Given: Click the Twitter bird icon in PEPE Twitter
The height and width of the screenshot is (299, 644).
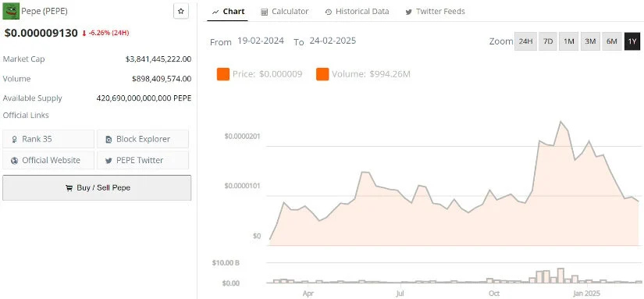Looking at the screenshot, I should tap(109, 161).
